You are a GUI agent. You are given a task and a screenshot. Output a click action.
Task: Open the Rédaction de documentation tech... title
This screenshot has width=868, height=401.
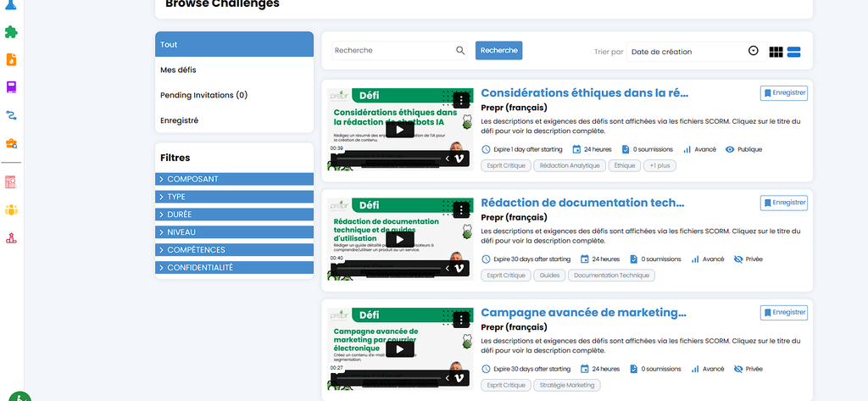582,203
